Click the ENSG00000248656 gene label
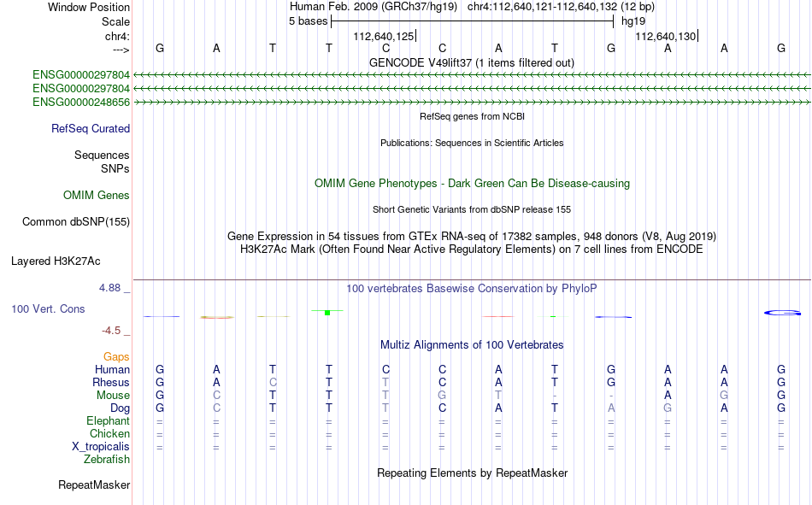 pos(81,102)
